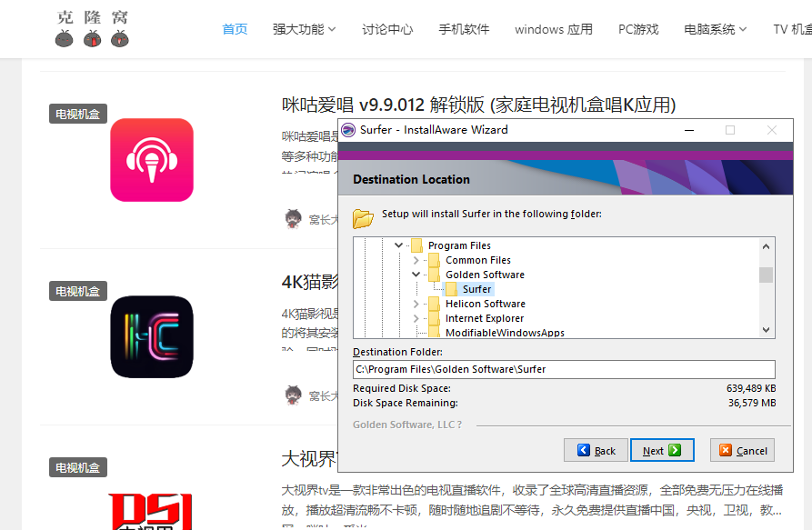Click the Cancel button in the installer
Viewport: 812px width, 530px height.
point(743,450)
